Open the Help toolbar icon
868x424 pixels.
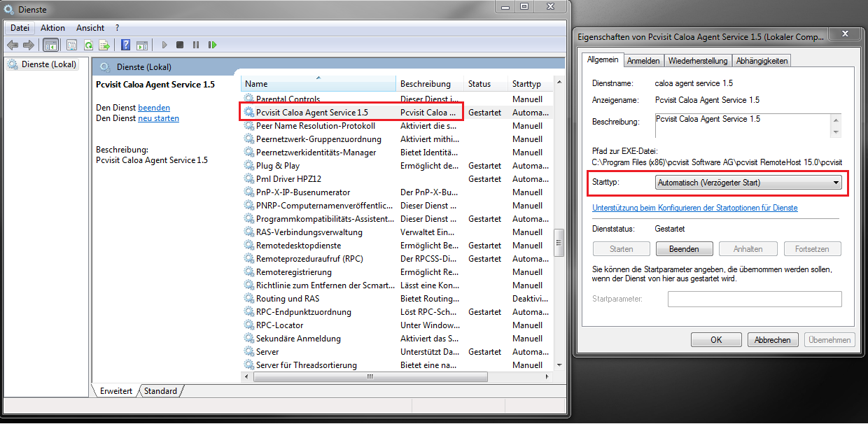click(x=125, y=45)
